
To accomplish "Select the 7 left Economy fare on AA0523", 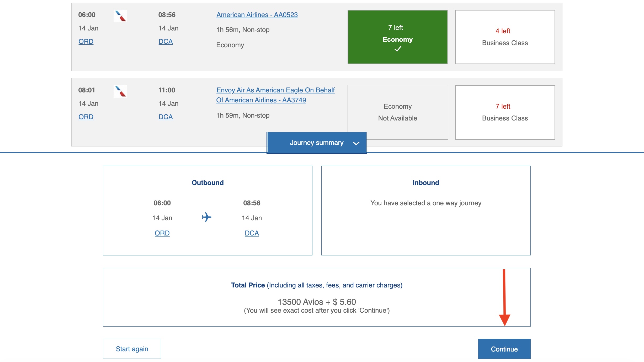I will click(x=398, y=37).
